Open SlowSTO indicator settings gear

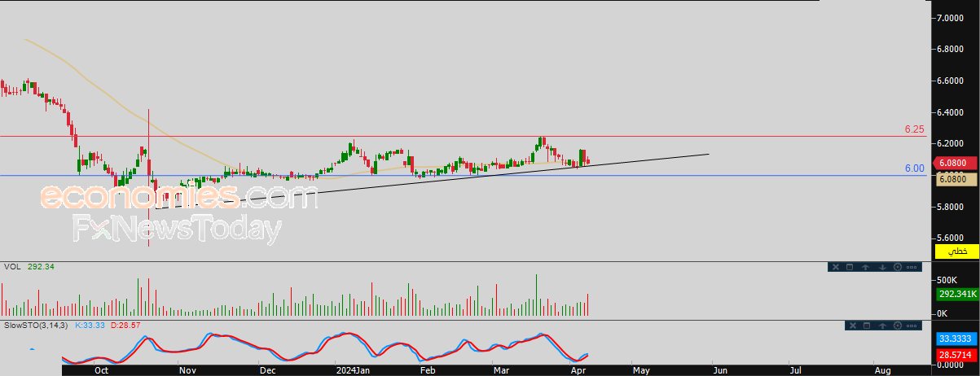coord(898,326)
